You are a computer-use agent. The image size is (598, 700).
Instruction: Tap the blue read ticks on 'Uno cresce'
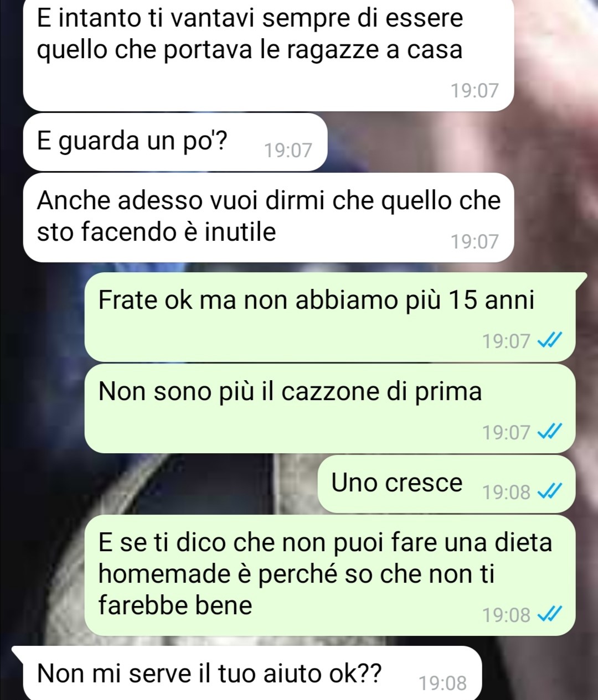click(x=551, y=491)
